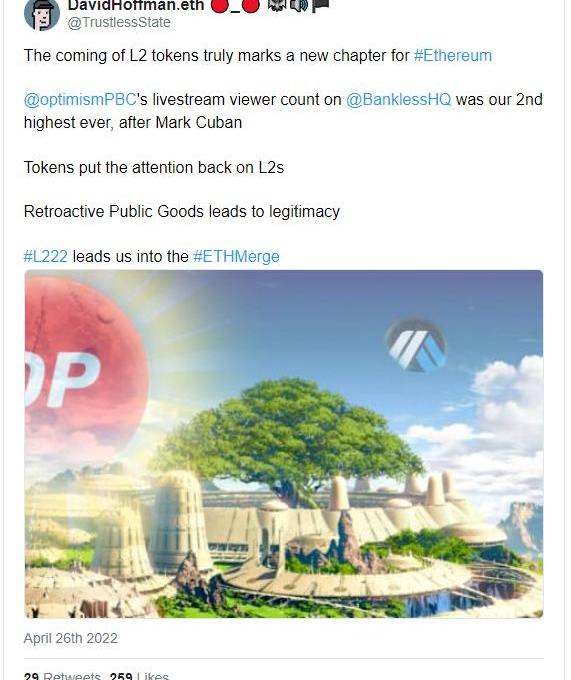Click the 'Tokens put the attention back' line
The width and height of the screenshot is (571, 680).
[x=154, y=167]
